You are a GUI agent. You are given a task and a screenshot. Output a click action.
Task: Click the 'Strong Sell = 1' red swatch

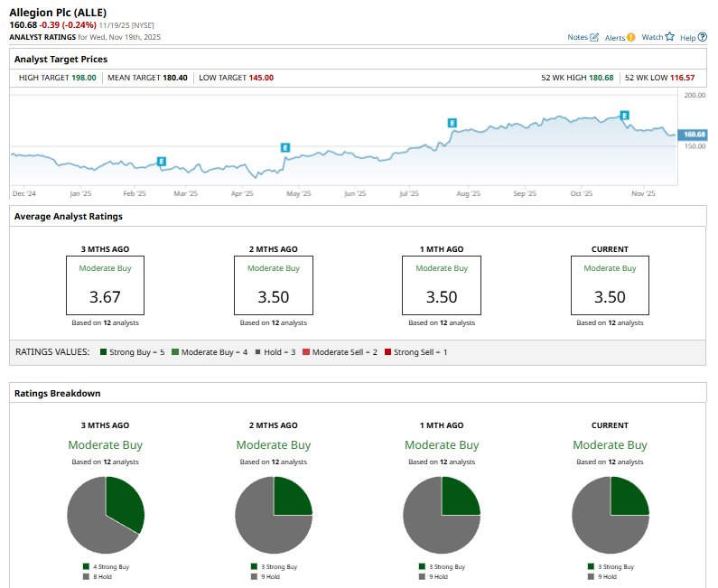pos(387,351)
